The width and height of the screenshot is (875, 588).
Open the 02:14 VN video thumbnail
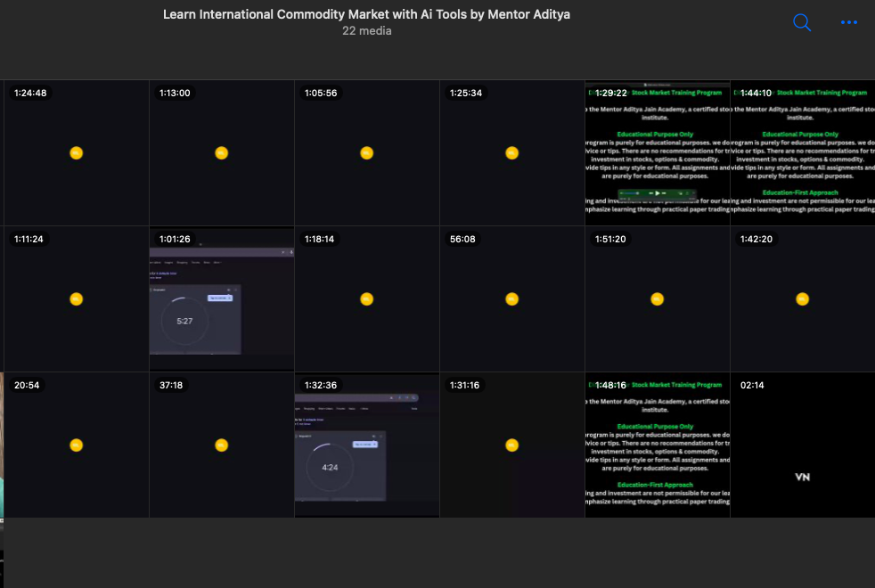(802, 445)
